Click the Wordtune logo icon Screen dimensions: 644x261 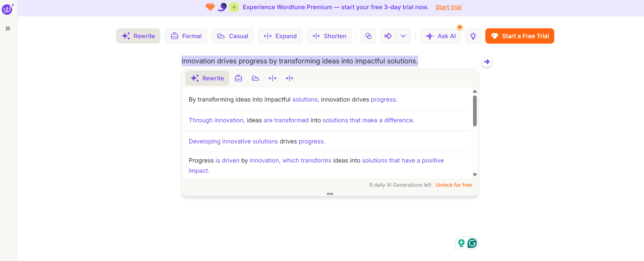pyautogui.click(x=8, y=9)
